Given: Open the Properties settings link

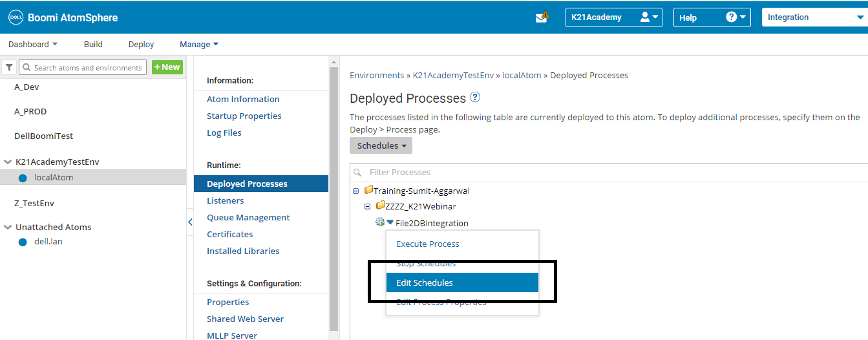Looking at the screenshot, I should pos(228,302).
